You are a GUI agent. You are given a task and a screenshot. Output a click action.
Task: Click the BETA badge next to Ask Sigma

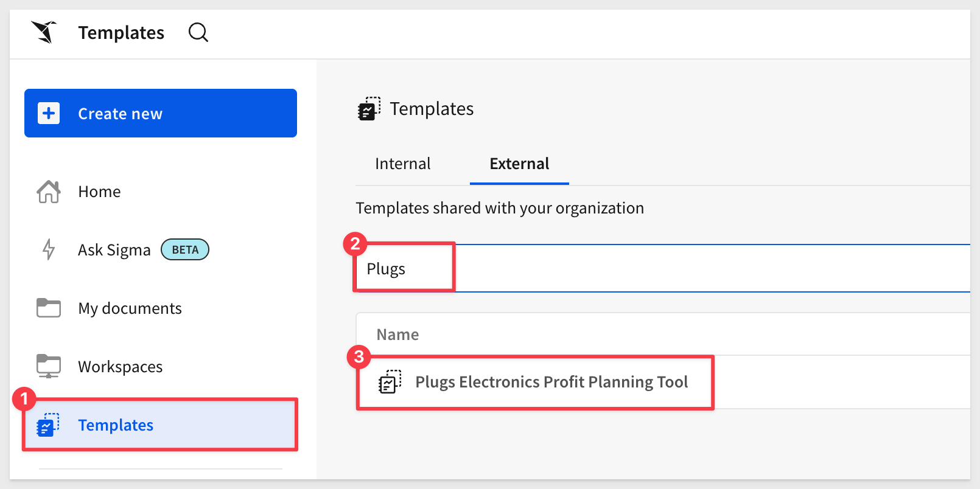[185, 249]
